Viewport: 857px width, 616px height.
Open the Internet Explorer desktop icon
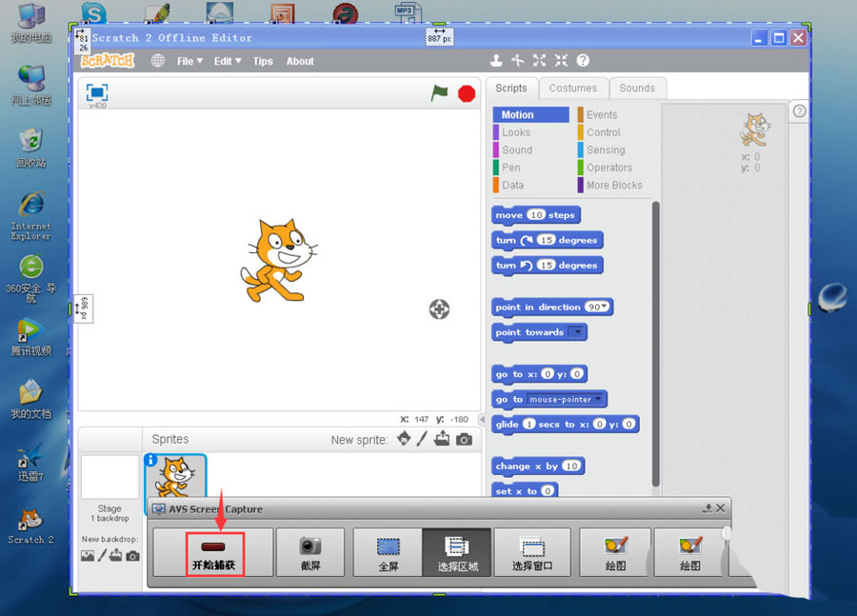(31, 216)
